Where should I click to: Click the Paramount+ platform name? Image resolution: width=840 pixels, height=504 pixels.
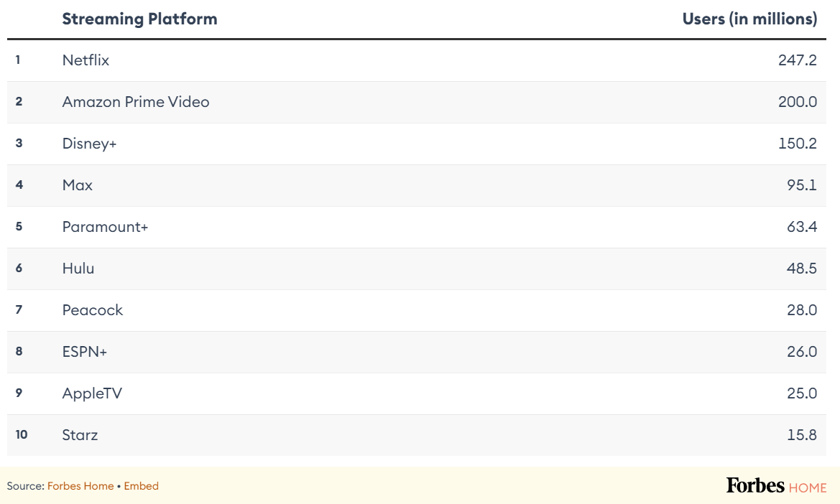105,227
